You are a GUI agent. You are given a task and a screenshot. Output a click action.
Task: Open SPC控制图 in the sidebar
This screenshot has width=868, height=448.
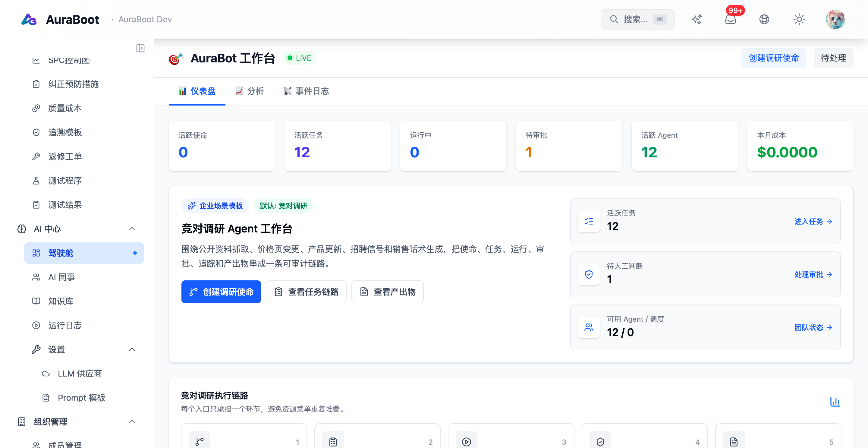click(84, 60)
